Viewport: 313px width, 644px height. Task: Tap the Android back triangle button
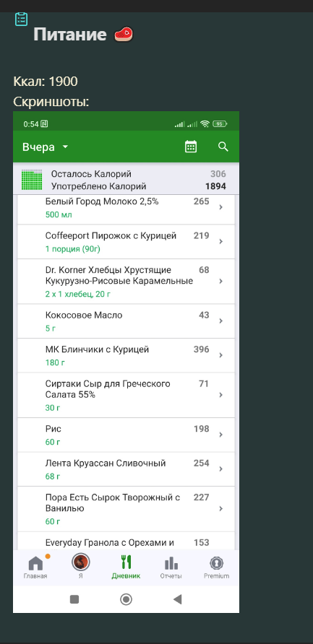pos(177,599)
